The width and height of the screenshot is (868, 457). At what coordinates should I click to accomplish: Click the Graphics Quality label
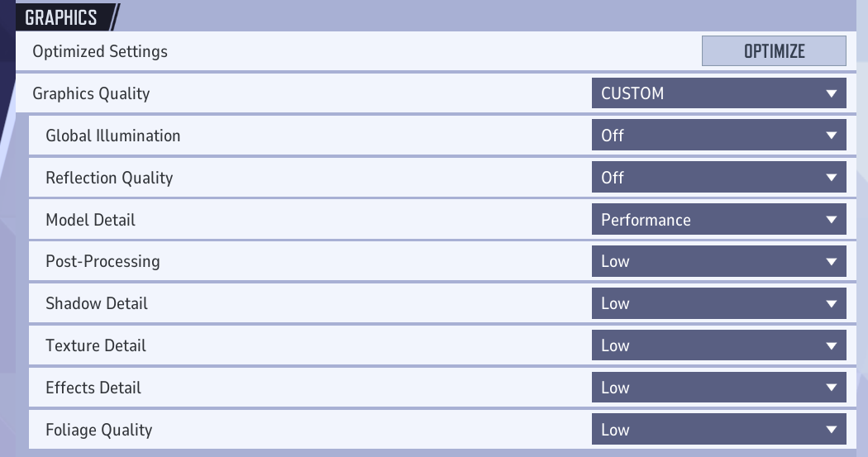[91, 93]
